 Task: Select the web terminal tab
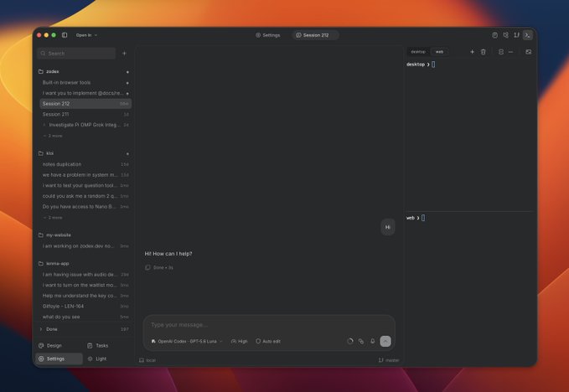point(439,52)
